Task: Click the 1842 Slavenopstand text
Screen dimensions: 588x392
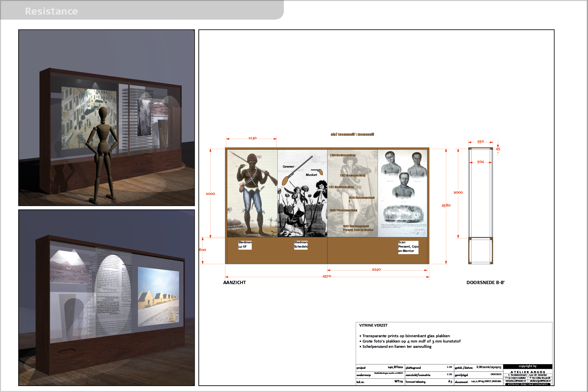Action: pos(356,226)
